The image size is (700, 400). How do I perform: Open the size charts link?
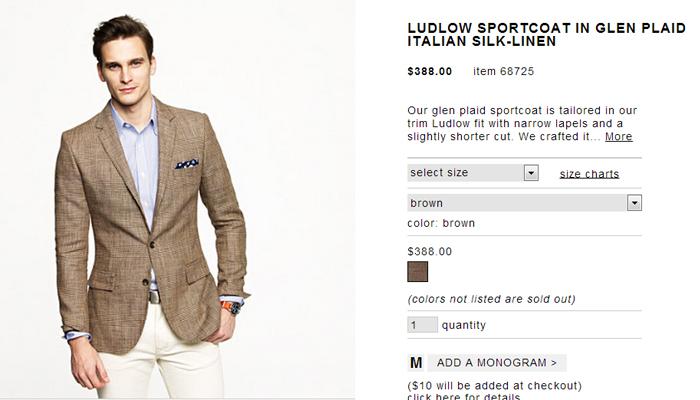(x=589, y=174)
